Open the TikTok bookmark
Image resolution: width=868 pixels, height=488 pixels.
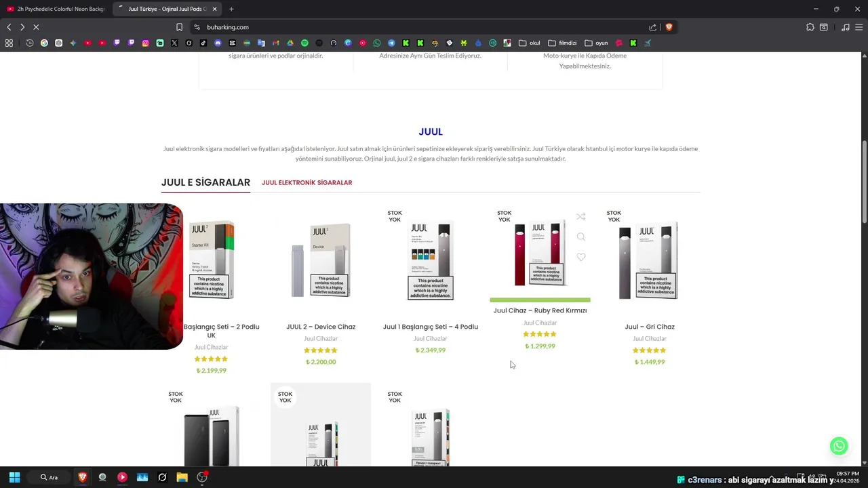coord(203,43)
